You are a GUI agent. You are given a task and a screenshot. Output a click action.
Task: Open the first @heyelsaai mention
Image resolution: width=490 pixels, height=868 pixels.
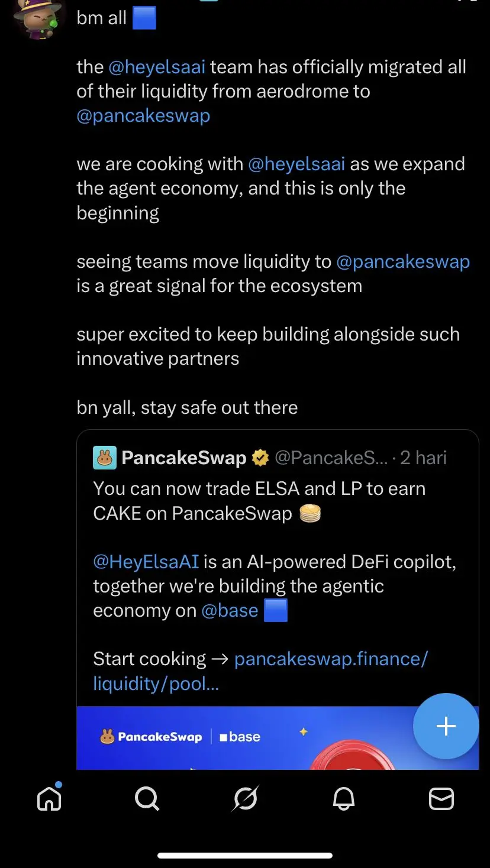(x=157, y=67)
